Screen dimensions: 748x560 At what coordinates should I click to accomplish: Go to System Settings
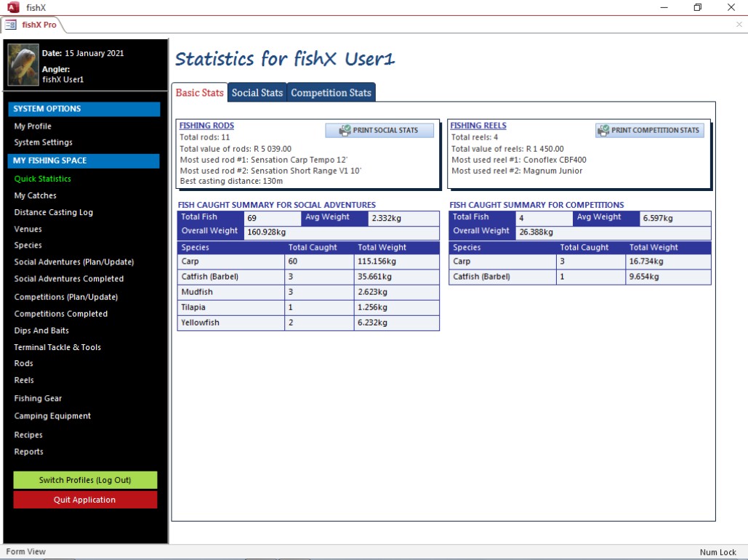[43, 143]
